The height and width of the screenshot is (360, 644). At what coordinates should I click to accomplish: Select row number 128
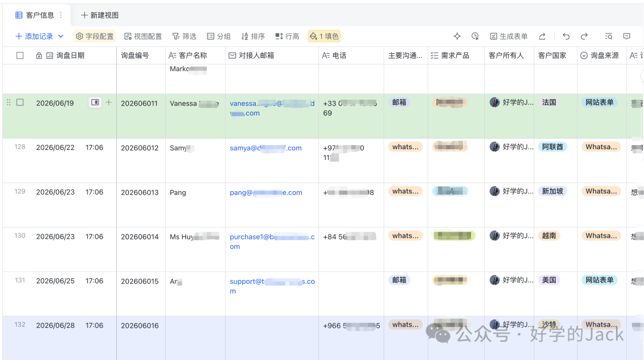(20, 147)
